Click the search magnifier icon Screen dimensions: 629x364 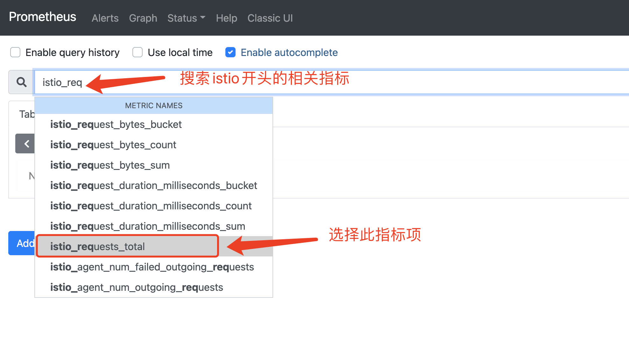coord(21,82)
